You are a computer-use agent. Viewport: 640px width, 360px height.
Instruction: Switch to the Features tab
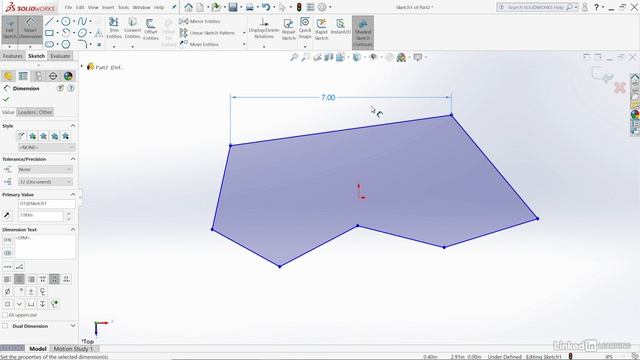(x=13, y=56)
